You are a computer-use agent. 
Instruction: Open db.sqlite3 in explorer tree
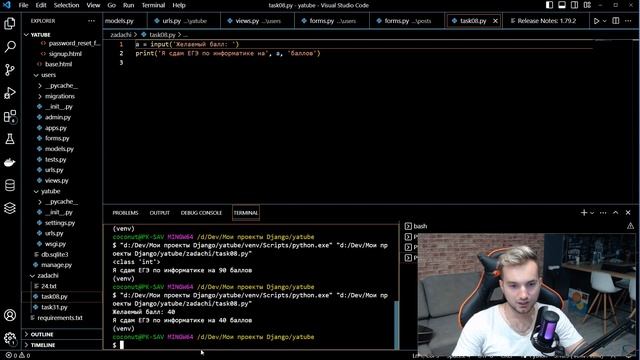[x=55, y=254]
